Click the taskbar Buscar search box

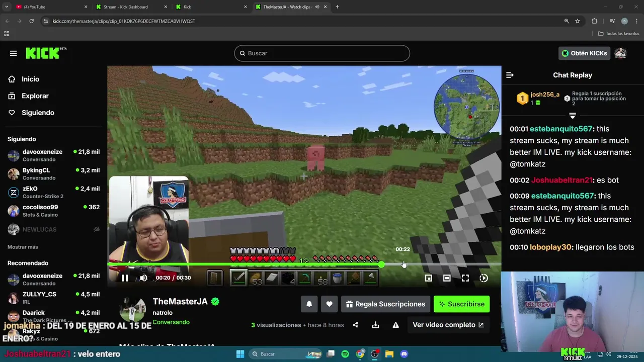[286, 354]
